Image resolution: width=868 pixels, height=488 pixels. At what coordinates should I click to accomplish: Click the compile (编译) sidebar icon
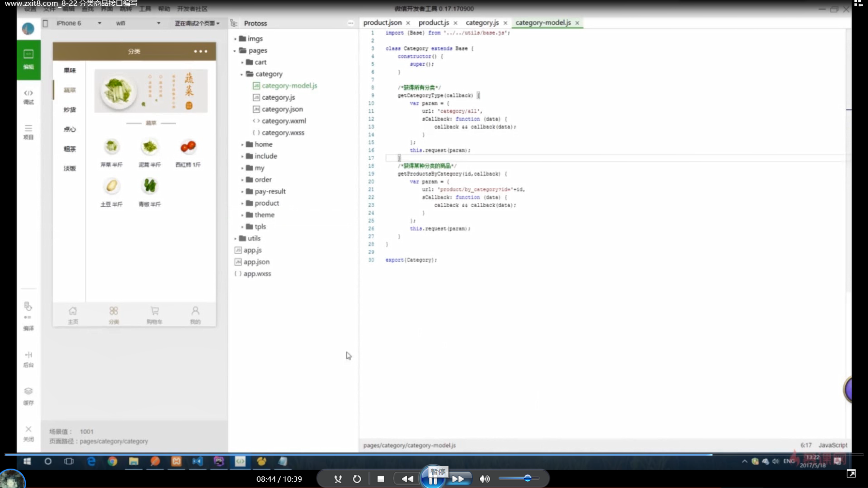[29, 316]
